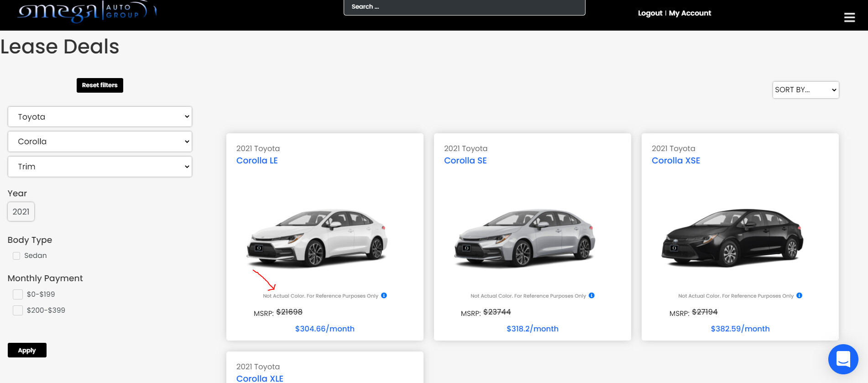
Task: Click the black Corolla XSE car image
Action: [732, 237]
